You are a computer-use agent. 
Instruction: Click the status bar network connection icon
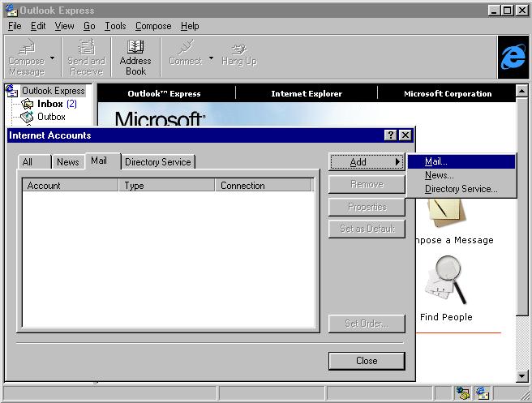(x=462, y=392)
